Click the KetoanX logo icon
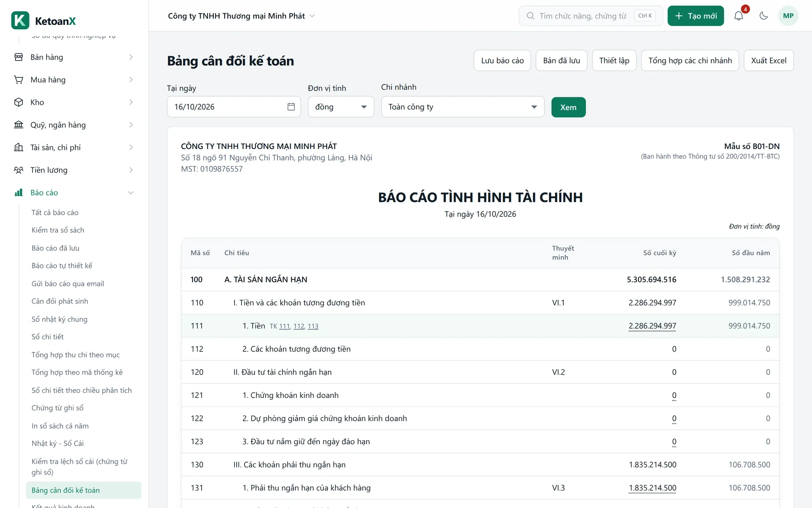 [x=20, y=20]
